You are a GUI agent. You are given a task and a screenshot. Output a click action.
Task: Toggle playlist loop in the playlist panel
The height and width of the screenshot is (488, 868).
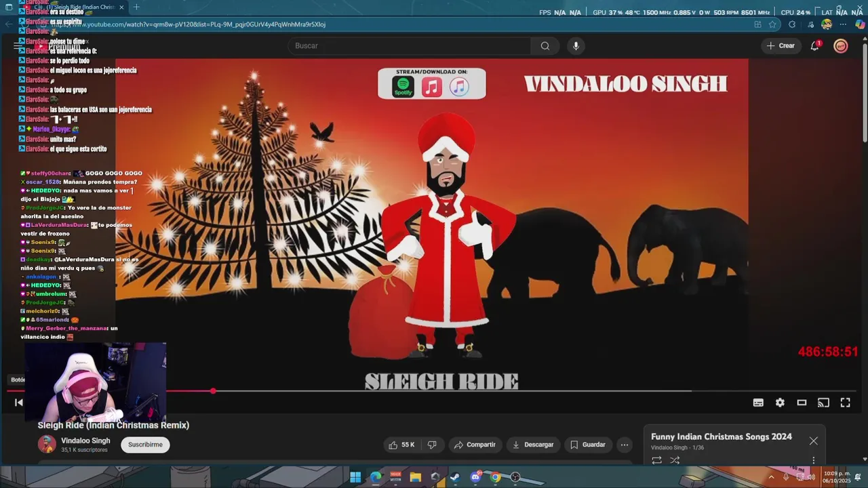click(x=656, y=460)
